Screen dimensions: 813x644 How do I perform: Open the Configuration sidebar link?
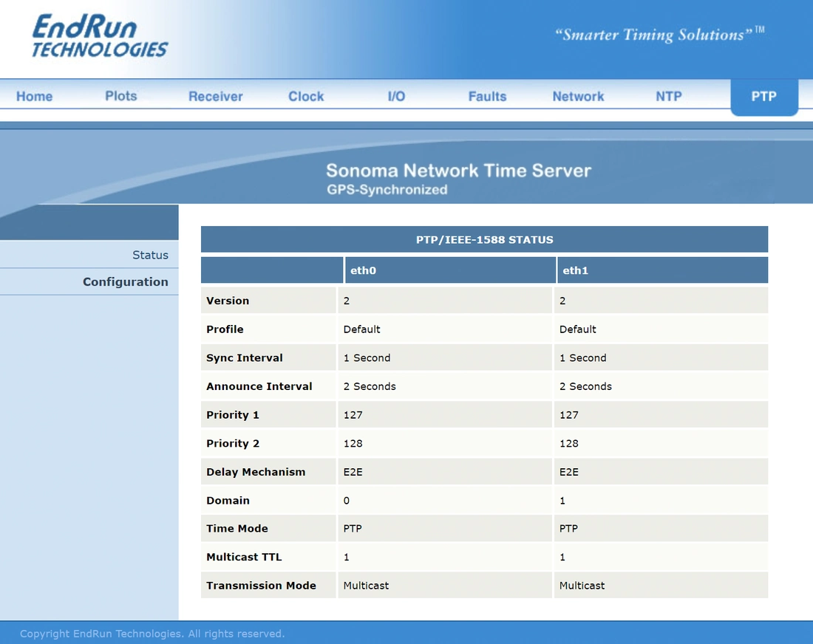pos(126,282)
